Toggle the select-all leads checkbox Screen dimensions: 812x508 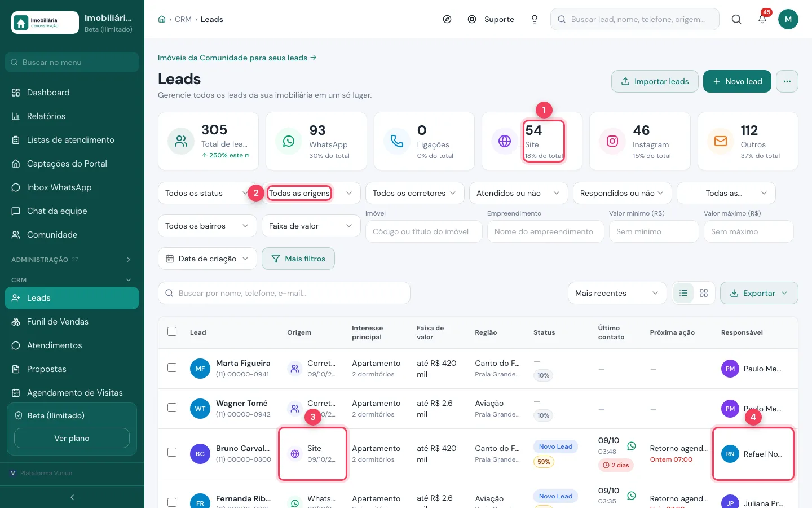pyautogui.click(x=172, y=331)
